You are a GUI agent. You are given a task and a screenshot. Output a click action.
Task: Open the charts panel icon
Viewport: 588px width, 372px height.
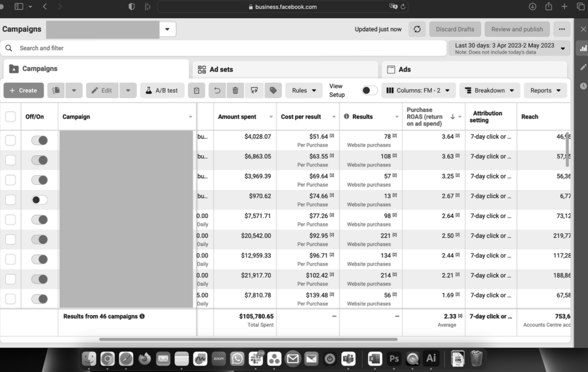[x=583, y=48]
